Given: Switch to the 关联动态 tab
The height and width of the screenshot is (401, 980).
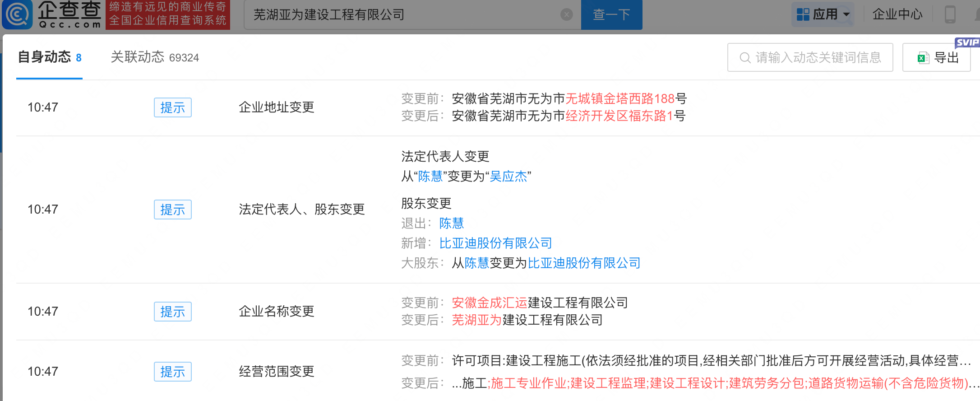Looking at the screenshot, I should click(154, 57).
